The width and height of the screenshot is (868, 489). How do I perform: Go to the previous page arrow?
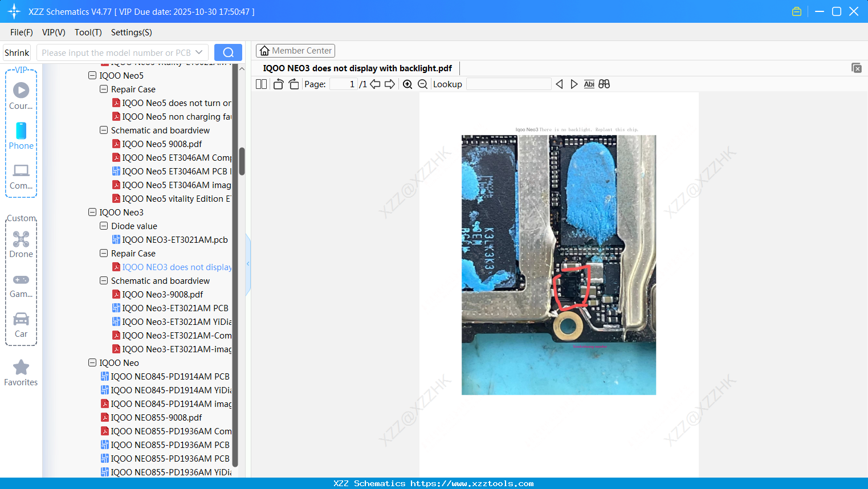point(375,84)
